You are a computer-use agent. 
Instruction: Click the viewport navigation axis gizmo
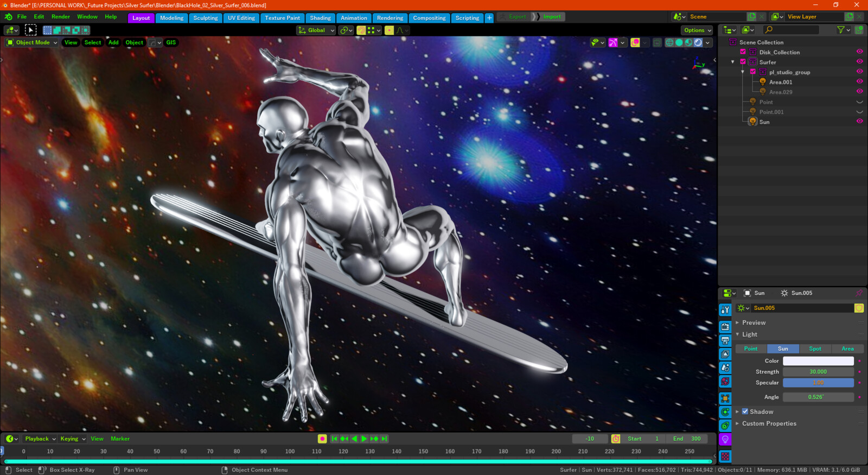tap(698, 65)
